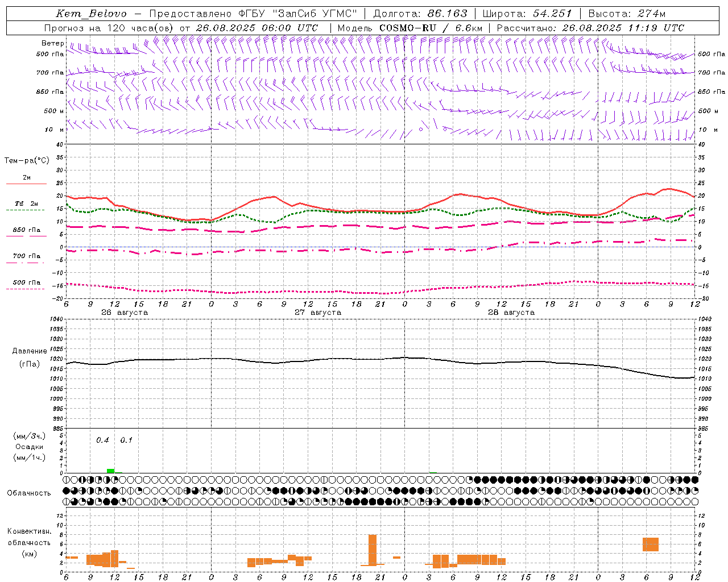Click the 'Ветер' wind panel label
Viewport: 728px width, 582px height.
[52, 43]
